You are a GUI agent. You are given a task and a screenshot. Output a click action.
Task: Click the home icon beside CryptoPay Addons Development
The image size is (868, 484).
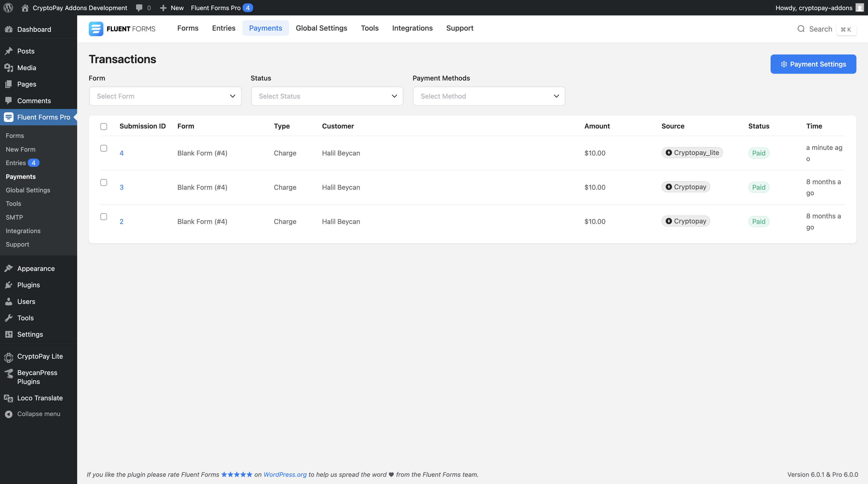pyautogui.click(x=25, y=8)
